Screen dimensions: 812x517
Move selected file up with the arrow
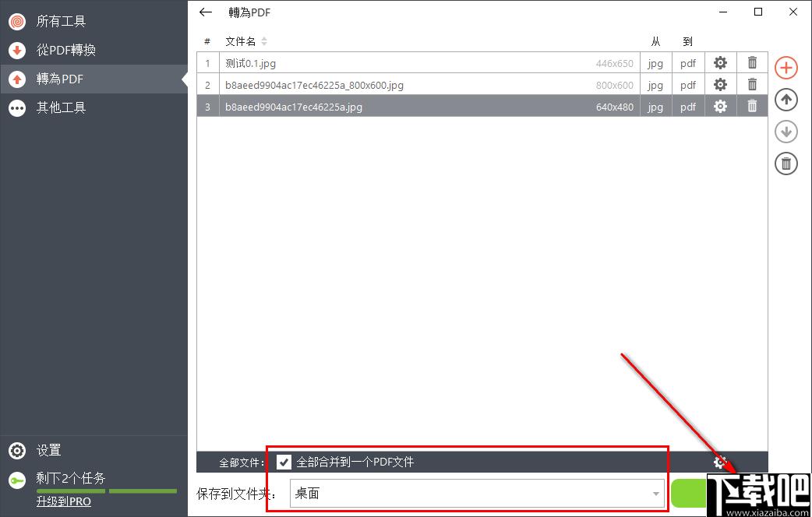pyautogui.click(x=786, y=100)
